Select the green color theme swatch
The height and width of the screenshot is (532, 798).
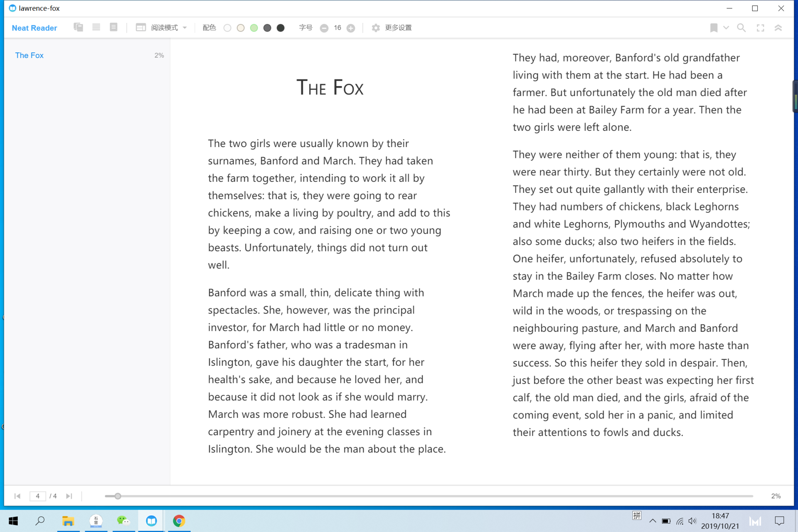[x=254, y=28]
